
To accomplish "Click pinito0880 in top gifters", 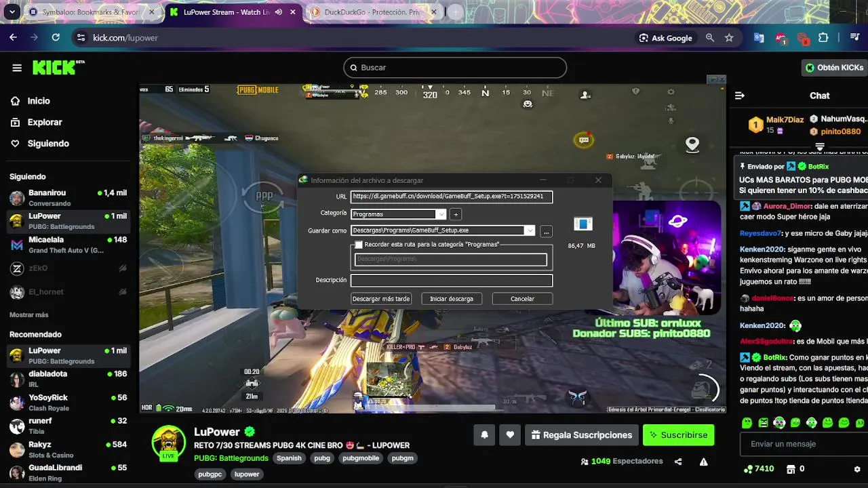I will [x=840, y=131].
